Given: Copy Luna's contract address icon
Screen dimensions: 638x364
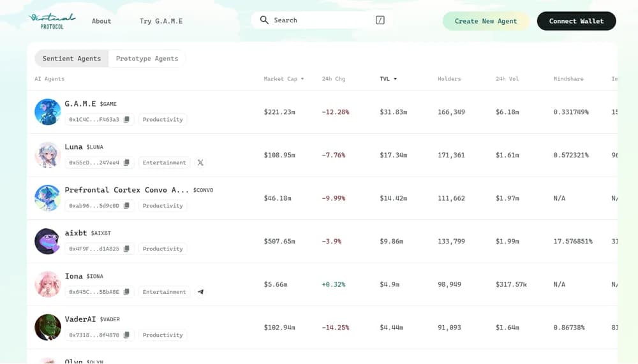Looking at the screenshot, I should (126, 163).
